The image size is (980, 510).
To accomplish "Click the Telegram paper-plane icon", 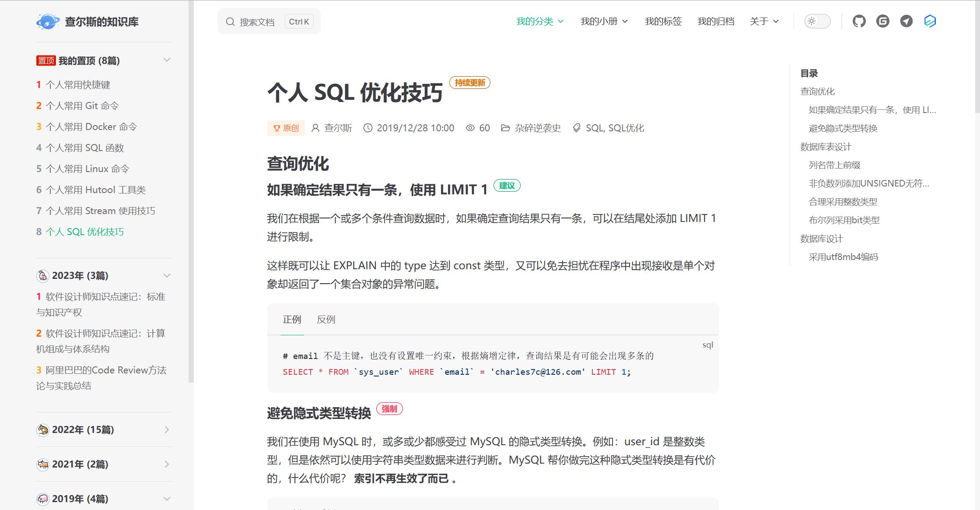I will (x=906, y=21).
